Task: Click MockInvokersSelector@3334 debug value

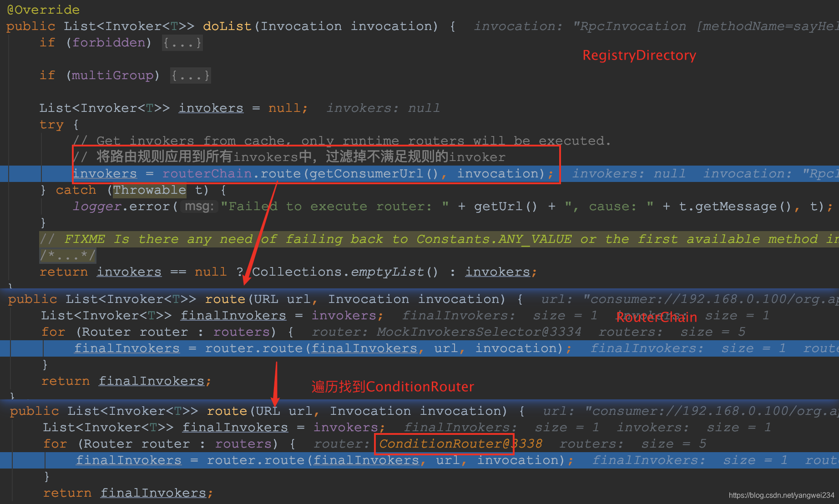Action: click(479, 332)
